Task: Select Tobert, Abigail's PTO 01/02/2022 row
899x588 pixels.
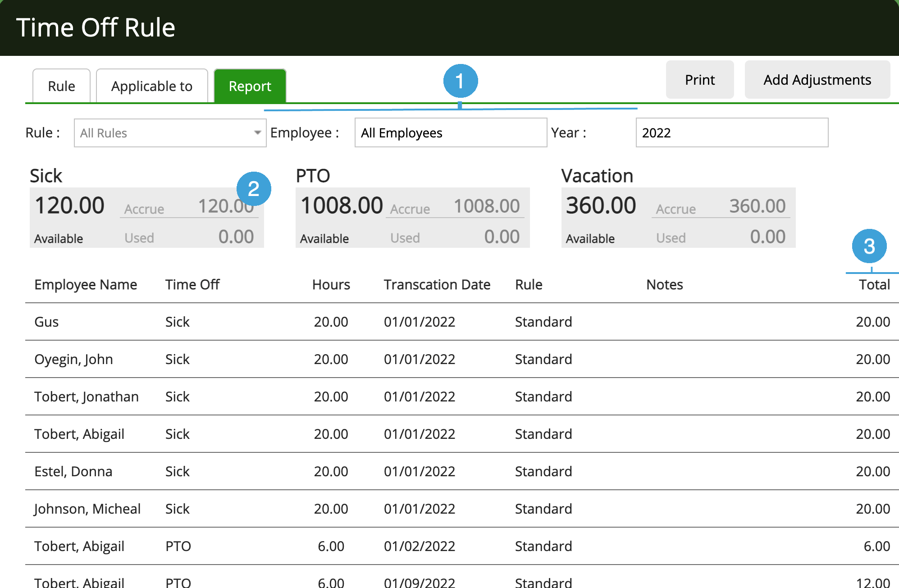Action: tap(462, 546)
